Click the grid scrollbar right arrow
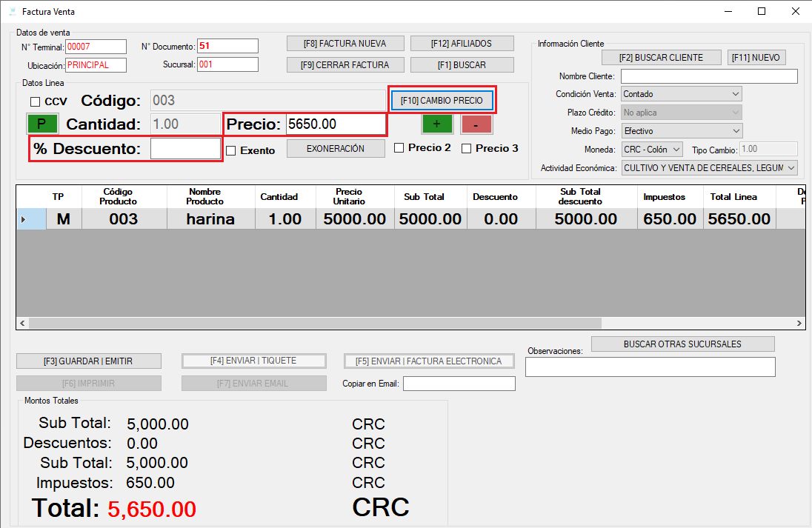 click(x=799, y=323)
